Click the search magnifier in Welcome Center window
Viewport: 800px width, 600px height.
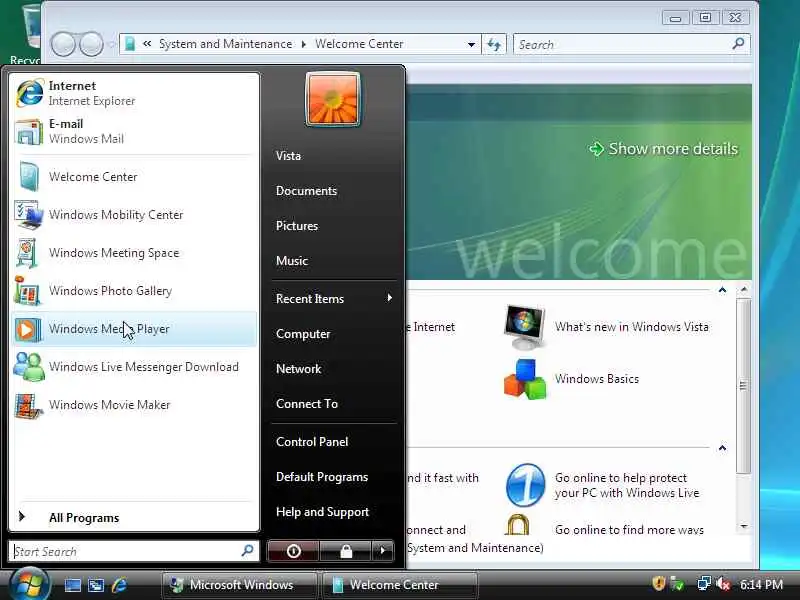(738, 44)
